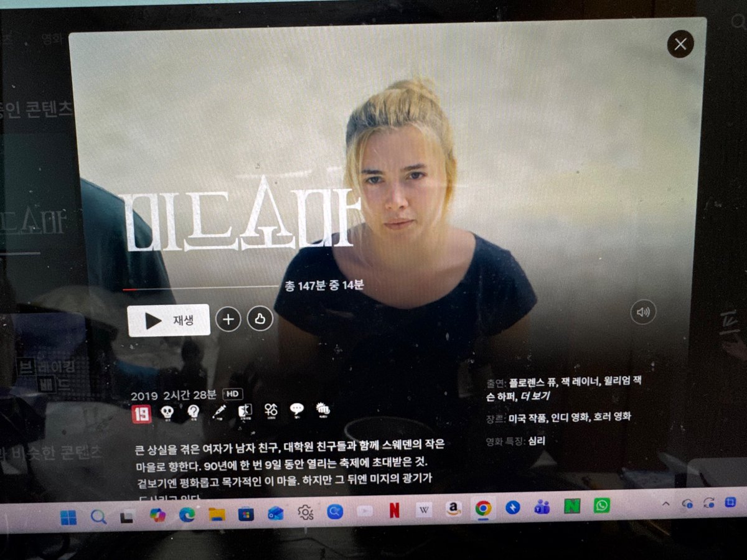Image resolution: width=747 pixels, height=560 pixels.
Task: Click the fist violence warning icon
Action: pyautogui.click(x=322, y=409)
